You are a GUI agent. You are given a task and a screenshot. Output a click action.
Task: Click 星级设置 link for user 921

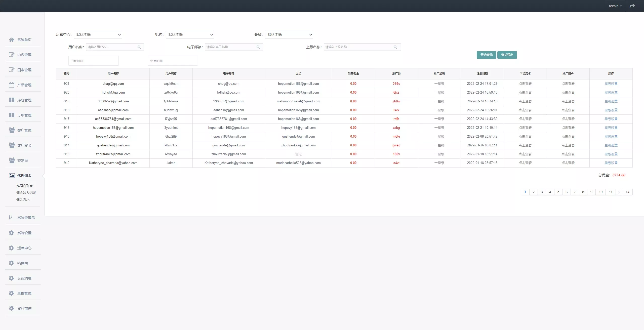click(611, 84)
